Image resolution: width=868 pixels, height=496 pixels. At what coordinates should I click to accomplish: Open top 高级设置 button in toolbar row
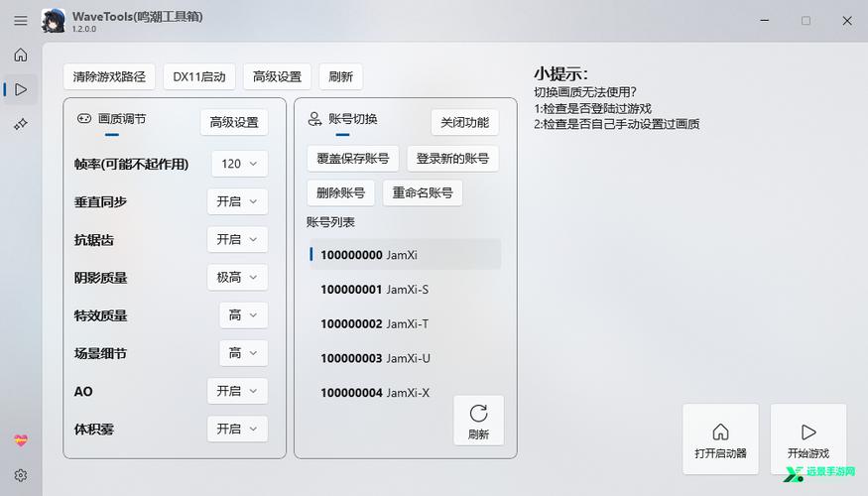point(277,76)
